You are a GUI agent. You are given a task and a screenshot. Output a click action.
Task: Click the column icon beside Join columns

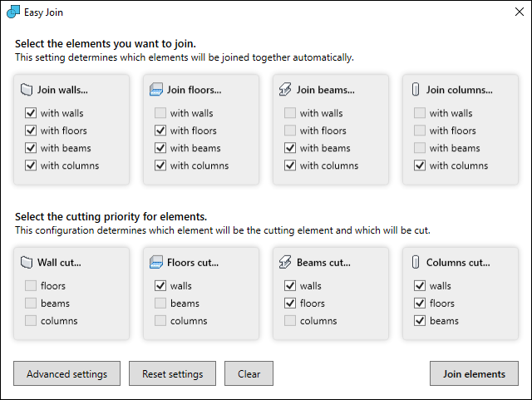click(415, 90)
